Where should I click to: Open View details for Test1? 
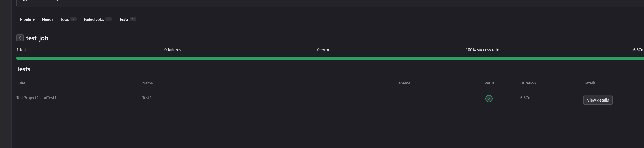tap(598, 100)
